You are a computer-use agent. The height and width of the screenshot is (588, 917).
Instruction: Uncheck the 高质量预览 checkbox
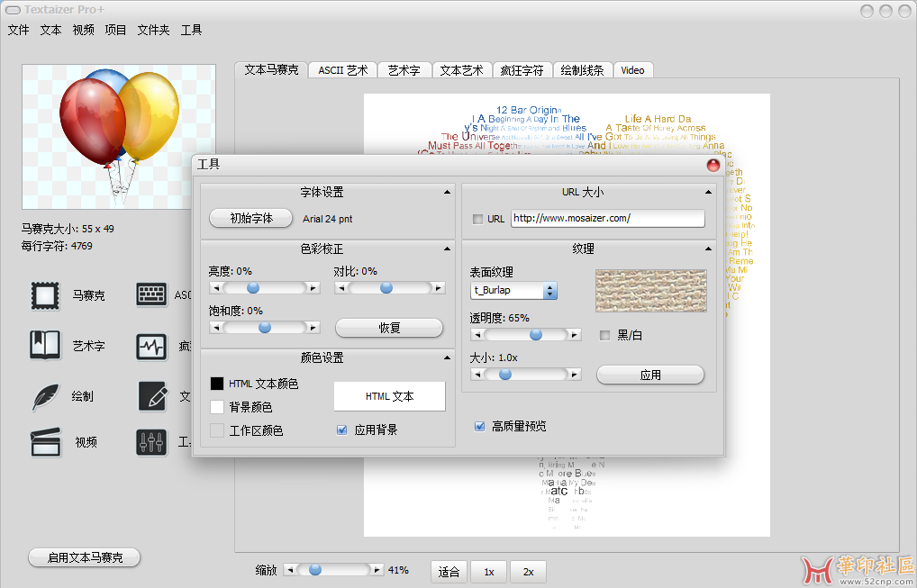point(480,426)
